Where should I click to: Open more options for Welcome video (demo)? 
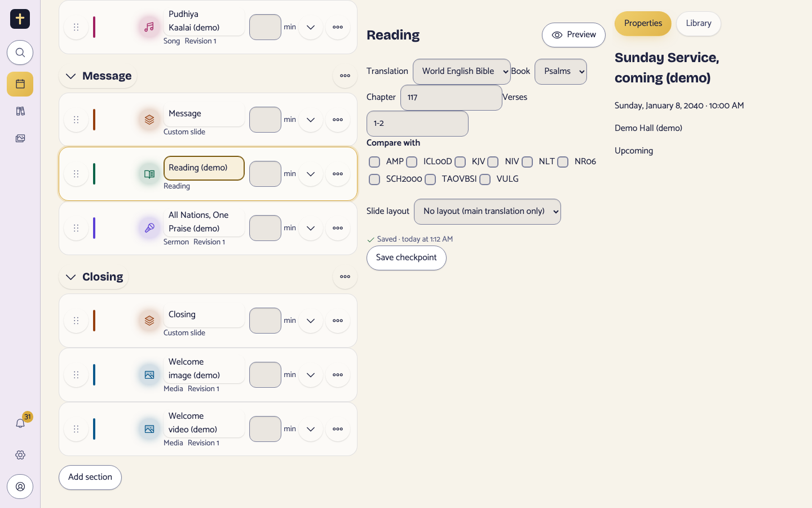338,429
